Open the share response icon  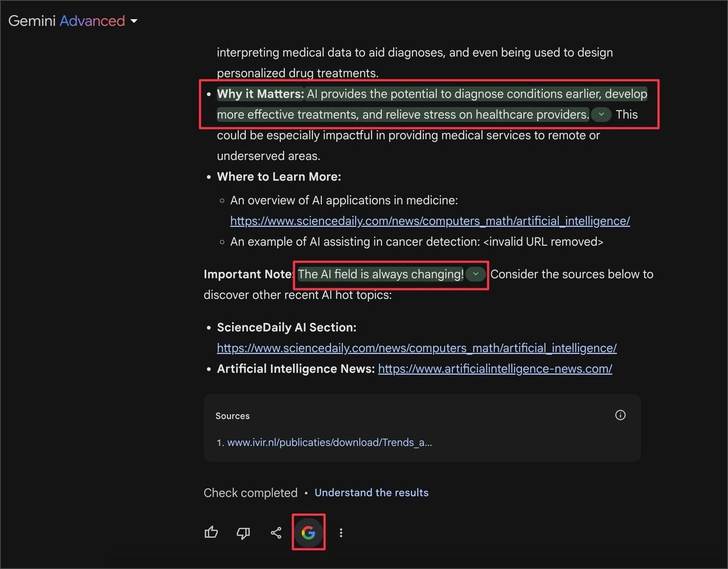tap(276, 532)
